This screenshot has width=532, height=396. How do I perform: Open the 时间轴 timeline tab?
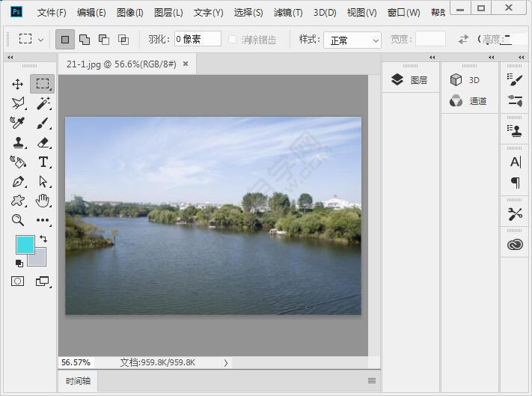click(x=78, y=381)
